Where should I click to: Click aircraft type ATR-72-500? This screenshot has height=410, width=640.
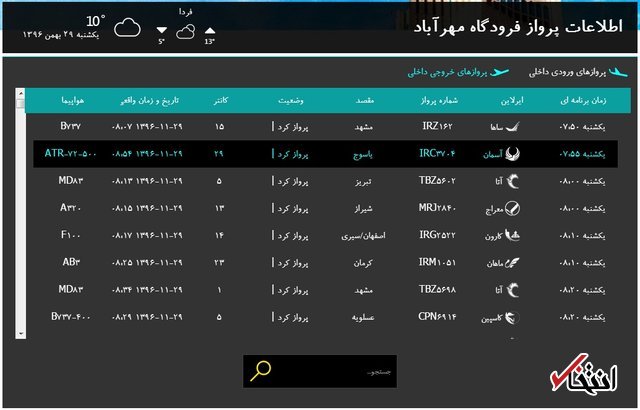pyautogui.click(x=70, y=154)
